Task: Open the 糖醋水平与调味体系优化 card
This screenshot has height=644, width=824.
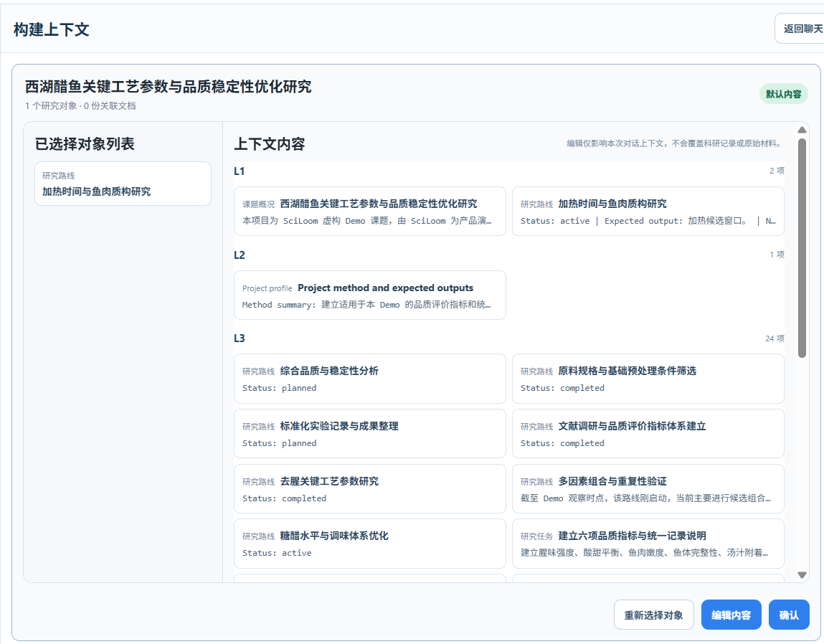Action: pos(370,544)
